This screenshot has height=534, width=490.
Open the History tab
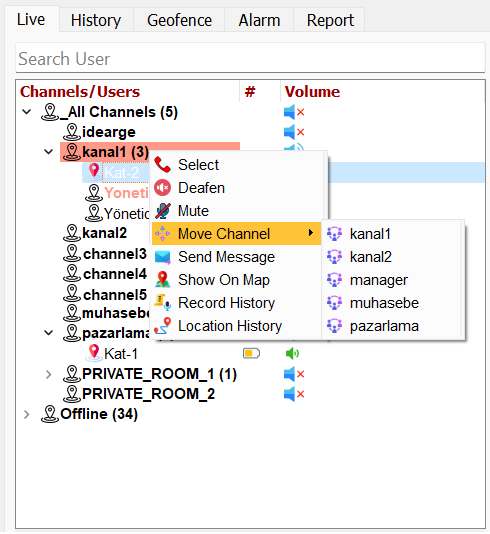point(96,20)
